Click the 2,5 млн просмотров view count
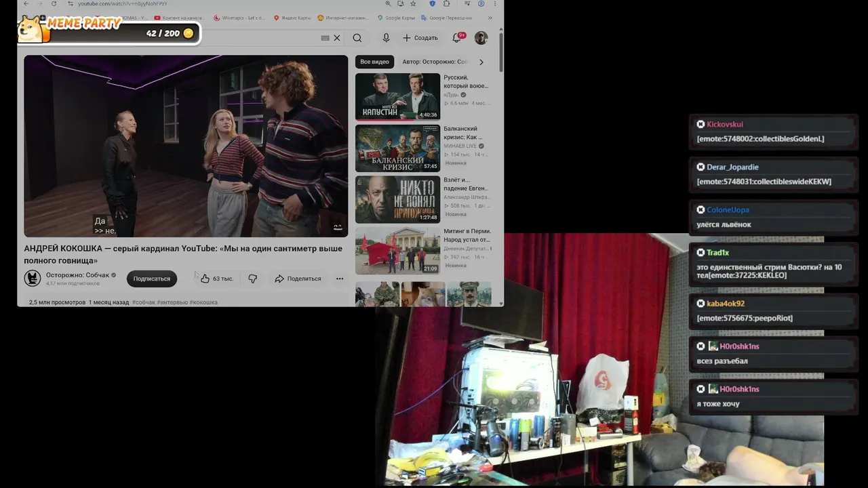The height and width of the screenshot is (488, 868). pyautogui.click(x=57, y=302)
